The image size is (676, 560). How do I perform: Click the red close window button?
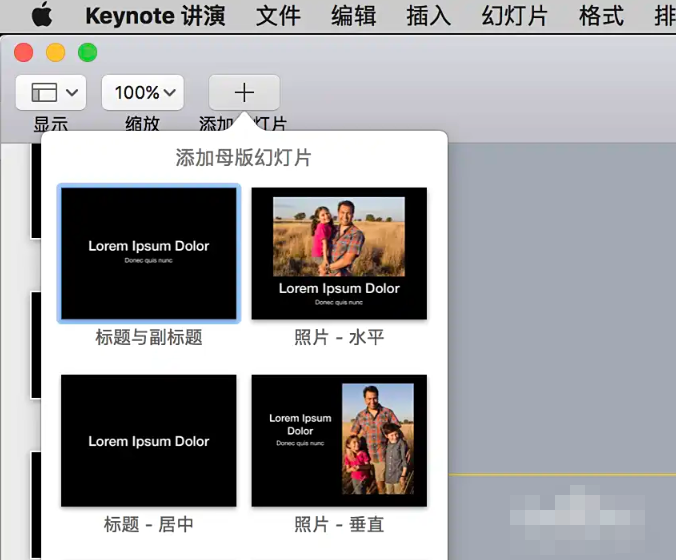pos(23,53)
